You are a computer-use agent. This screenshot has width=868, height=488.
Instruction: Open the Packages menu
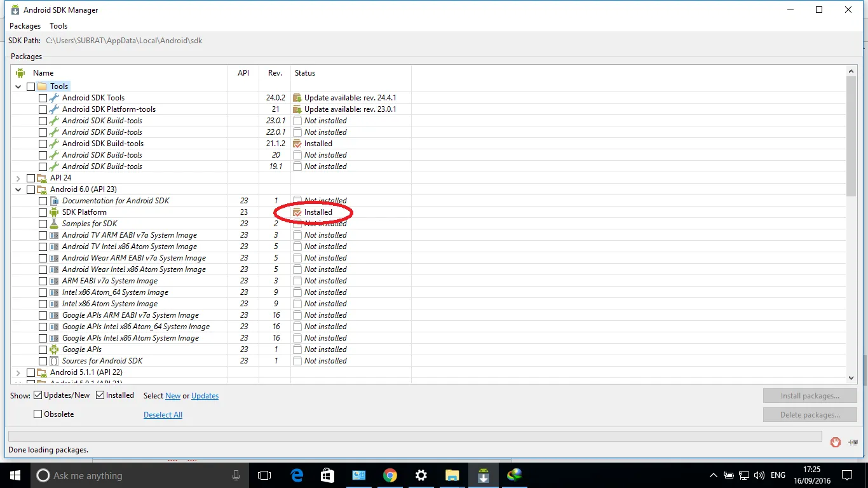(25, 26)
